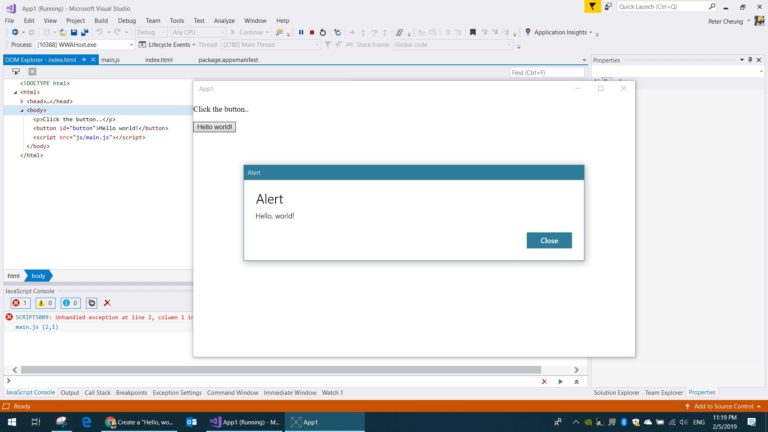Switch to the main.js tab
768x432 pixels.
[x=110, y=60]
